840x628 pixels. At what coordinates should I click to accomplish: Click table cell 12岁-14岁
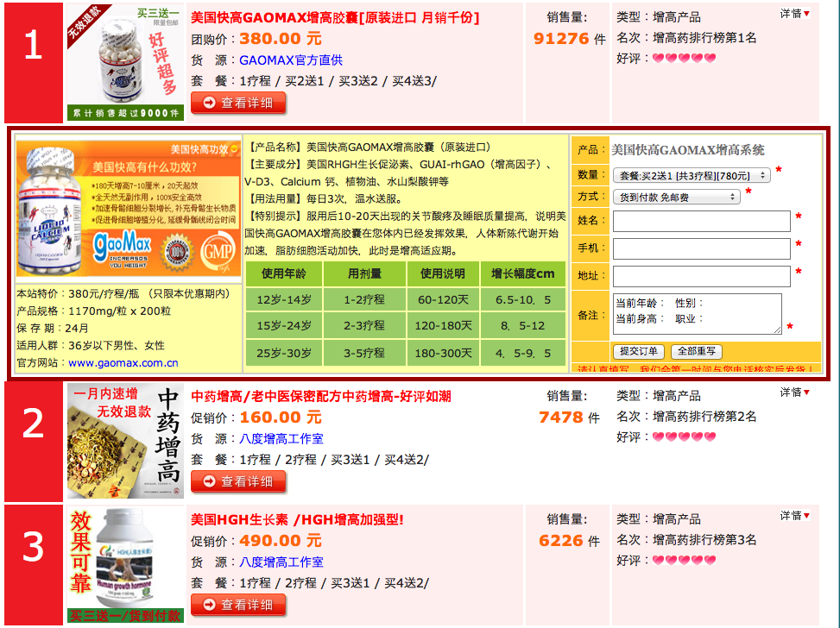click(x=284, y=300)
